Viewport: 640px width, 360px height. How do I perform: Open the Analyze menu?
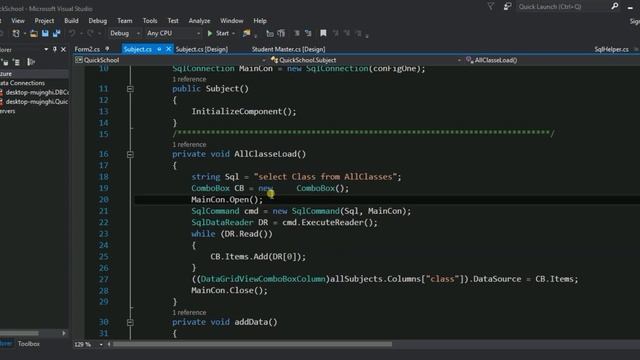click(x=199, y=21)
